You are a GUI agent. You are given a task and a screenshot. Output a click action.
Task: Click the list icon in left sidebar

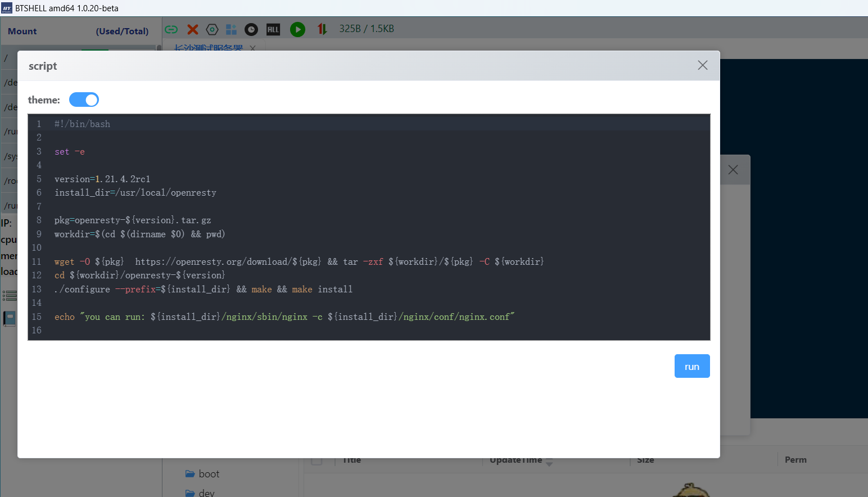(10, 295)
